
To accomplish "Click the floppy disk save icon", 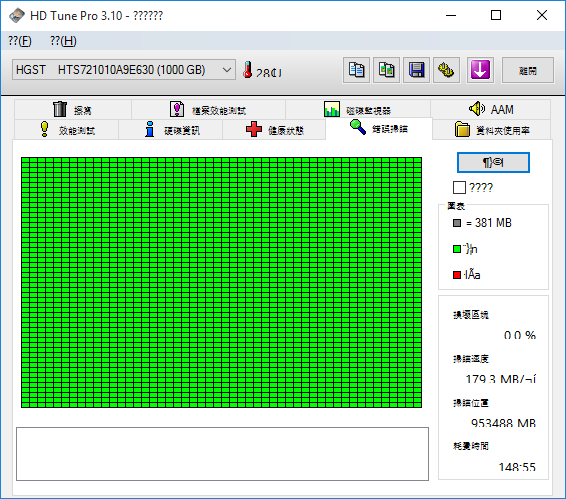I will pyautogui.click(x=416, y=70).
